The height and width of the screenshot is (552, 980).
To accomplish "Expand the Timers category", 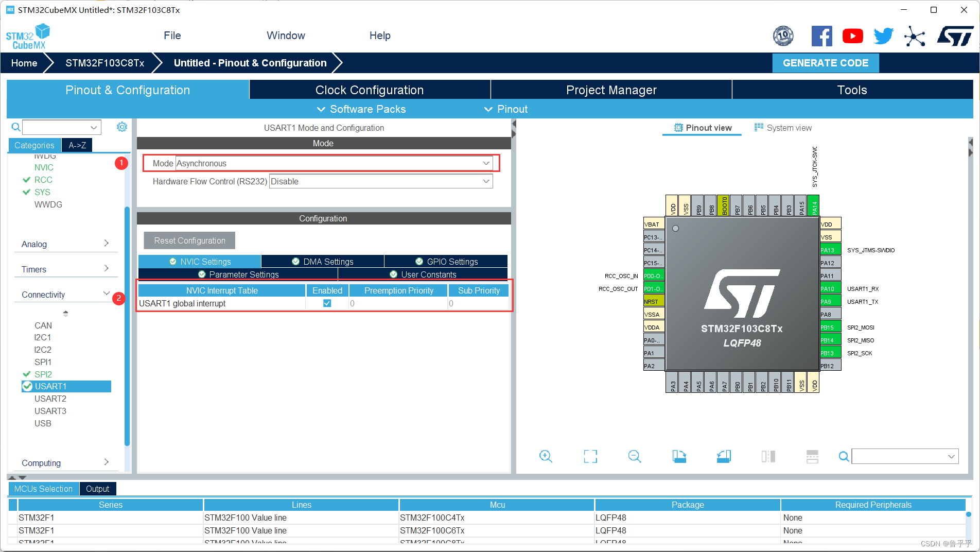I will pyautogui.click(x=65, y=269).
